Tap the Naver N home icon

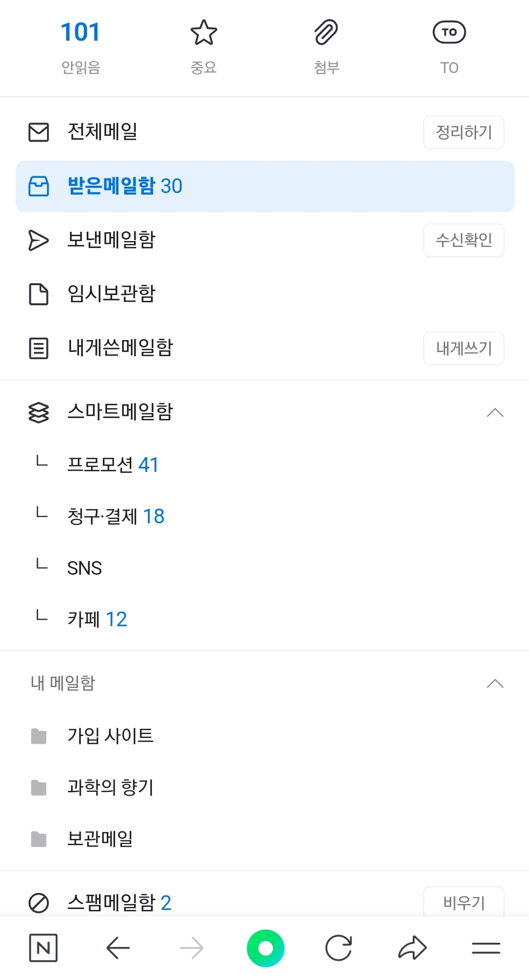pos(43,948)
